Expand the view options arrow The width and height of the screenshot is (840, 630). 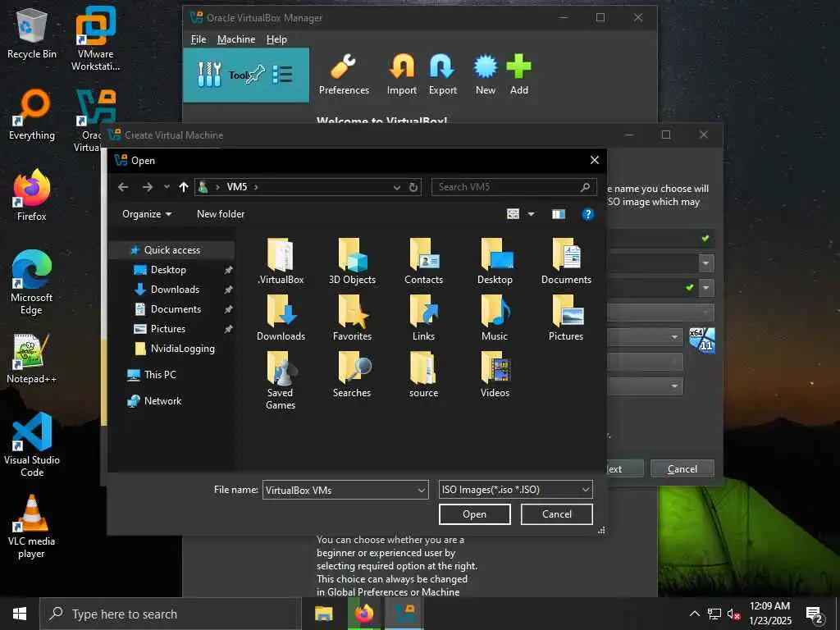tap(531, 214)
